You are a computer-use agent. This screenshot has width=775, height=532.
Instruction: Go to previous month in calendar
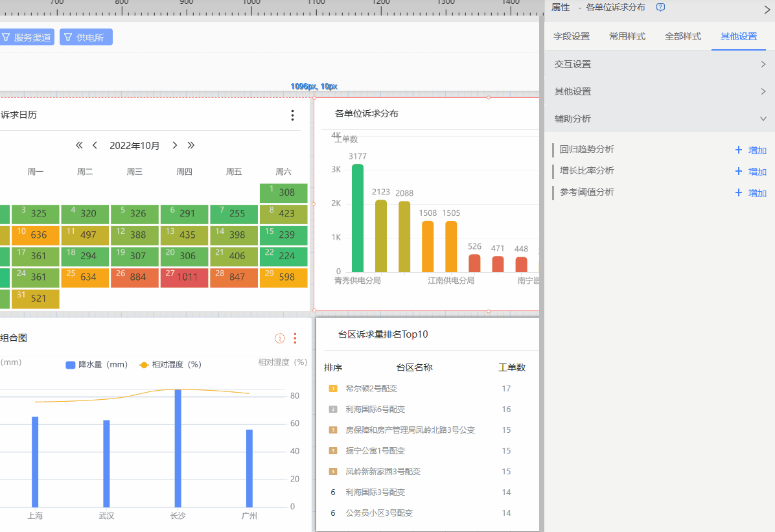tap(95, 145)
